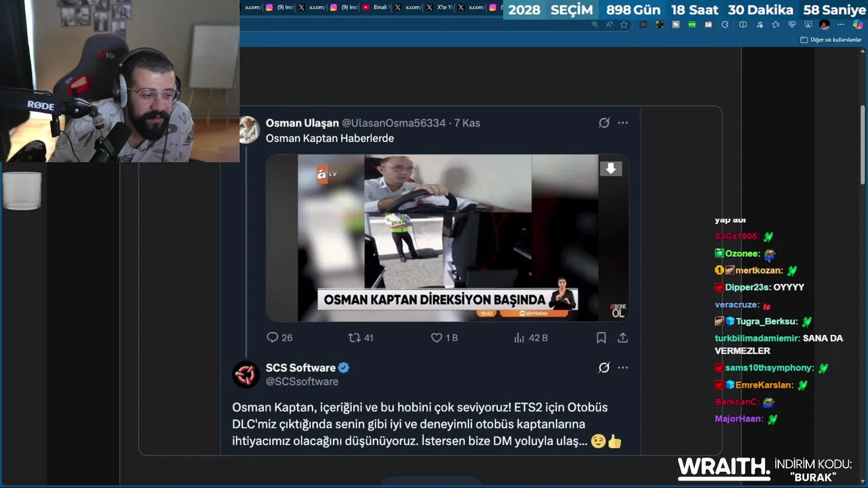The image size is (868, 488).
Task: Click chat username 'sams10thsymphony'
Action: click(769, 368)
